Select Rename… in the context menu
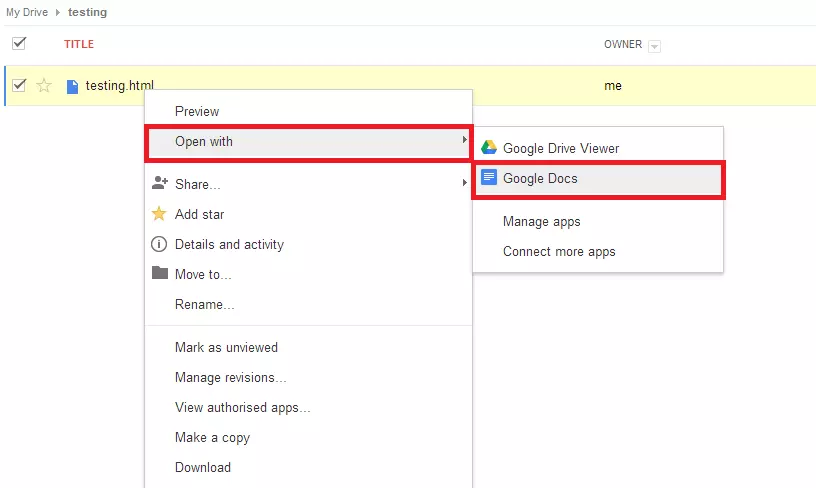The image size is (816, 488). (205, 304)
